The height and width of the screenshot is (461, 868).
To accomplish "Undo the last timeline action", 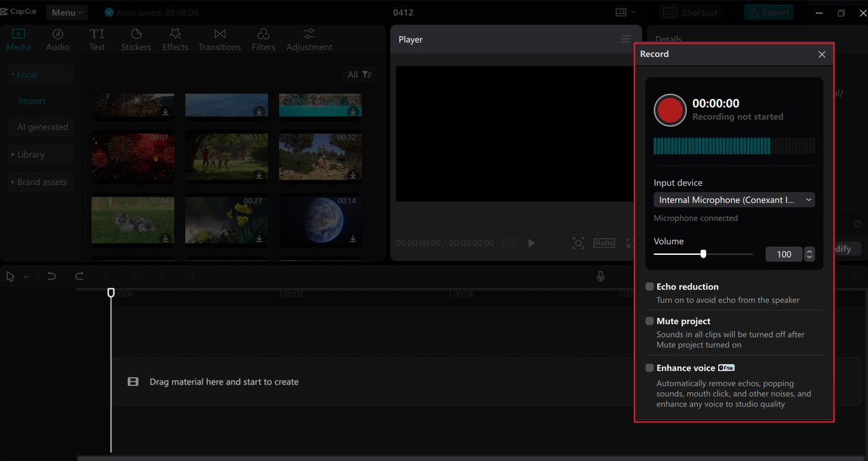I will point(52,276).
